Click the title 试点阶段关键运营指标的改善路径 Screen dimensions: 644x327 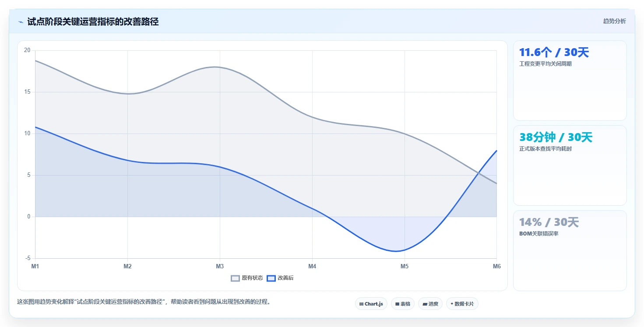coord(93,21)
